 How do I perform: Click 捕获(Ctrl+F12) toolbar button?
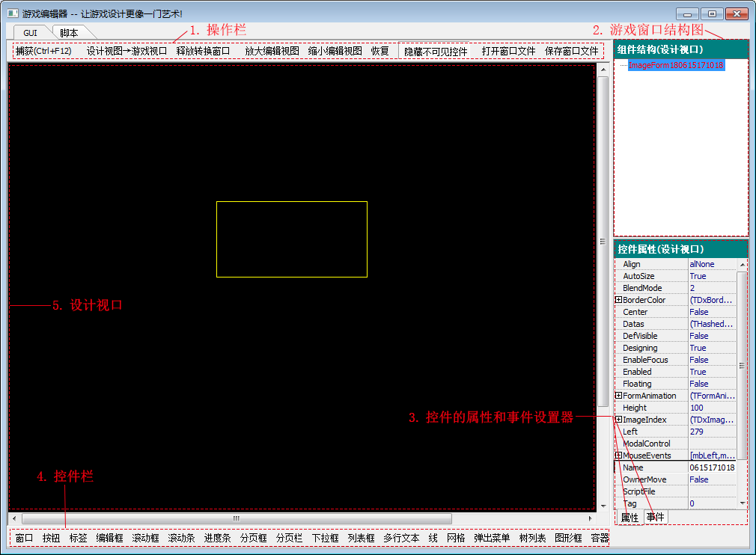43,51
